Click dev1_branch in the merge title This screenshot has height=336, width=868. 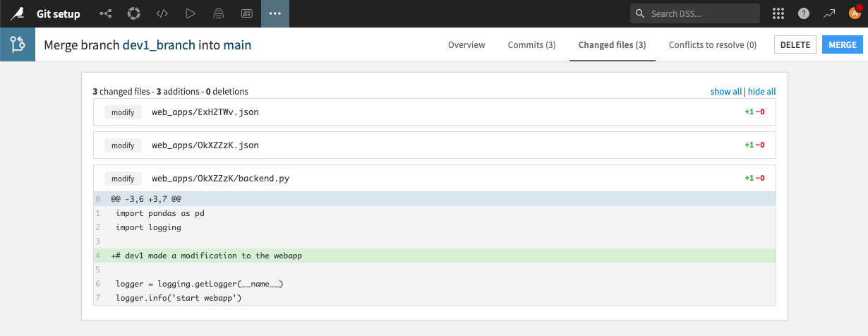(x=158, y=45)
